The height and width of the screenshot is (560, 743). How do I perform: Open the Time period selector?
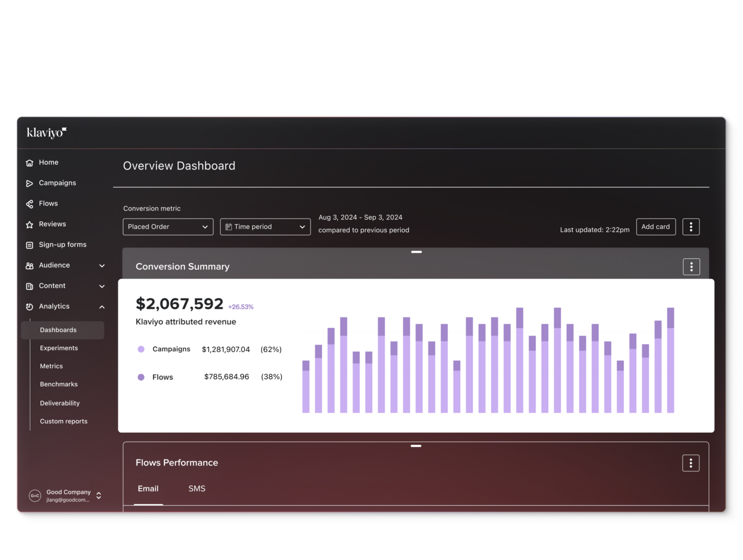click(265, 227)
